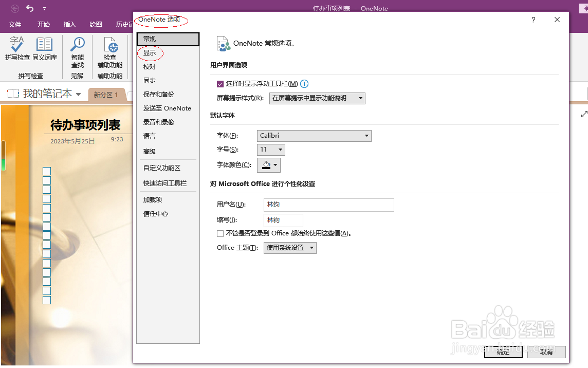Select 加载项 in options list
The image size is (588, 368).
pos(168,200)
